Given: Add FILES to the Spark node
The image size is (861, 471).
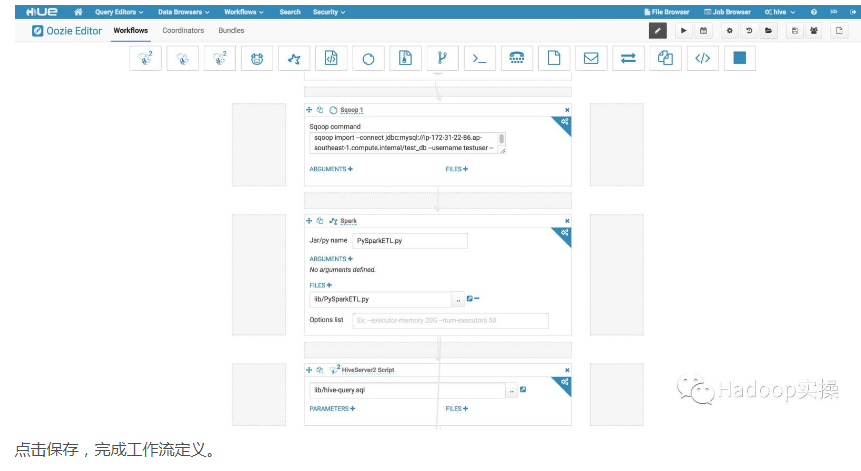Looking at the screenshot, I should click(x=321, y=285).
